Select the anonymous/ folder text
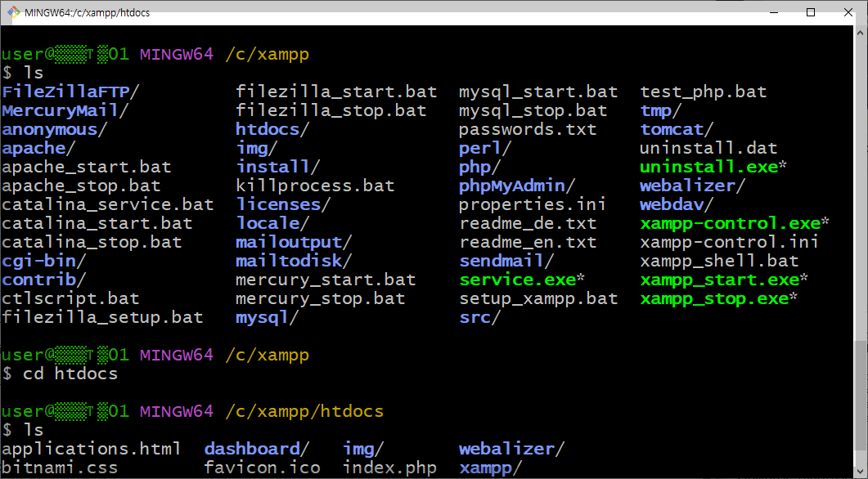868x479 pixels. click(x=54, y=129)
